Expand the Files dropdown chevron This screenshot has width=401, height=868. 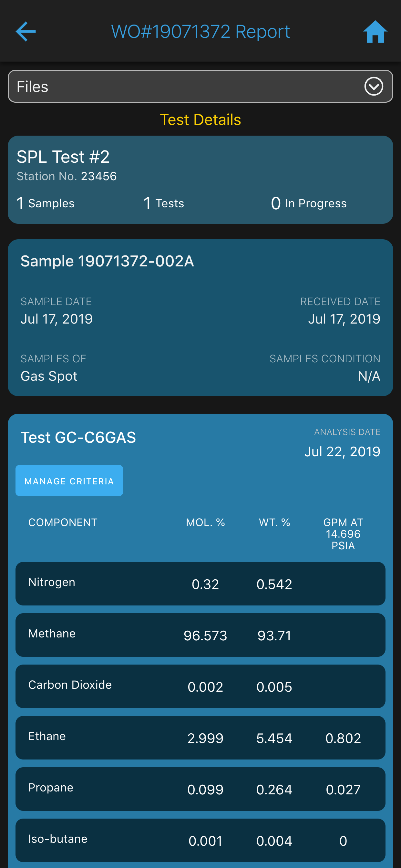tap(374, 86)
